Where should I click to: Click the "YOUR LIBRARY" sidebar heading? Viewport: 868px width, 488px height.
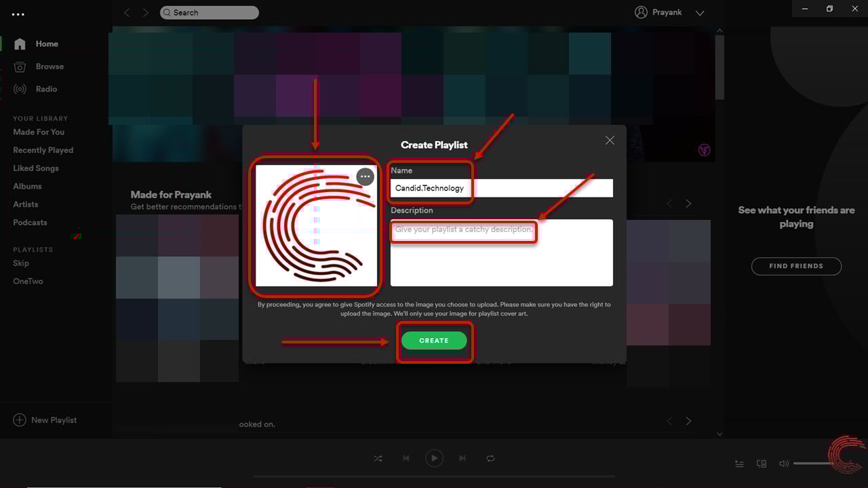click(x=41, y=119)
